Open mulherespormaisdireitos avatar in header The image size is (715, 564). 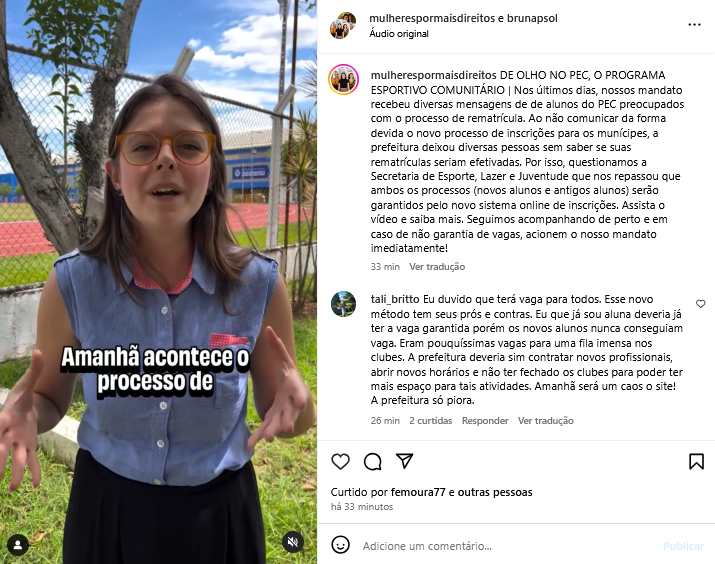click(x=343, y=26)
